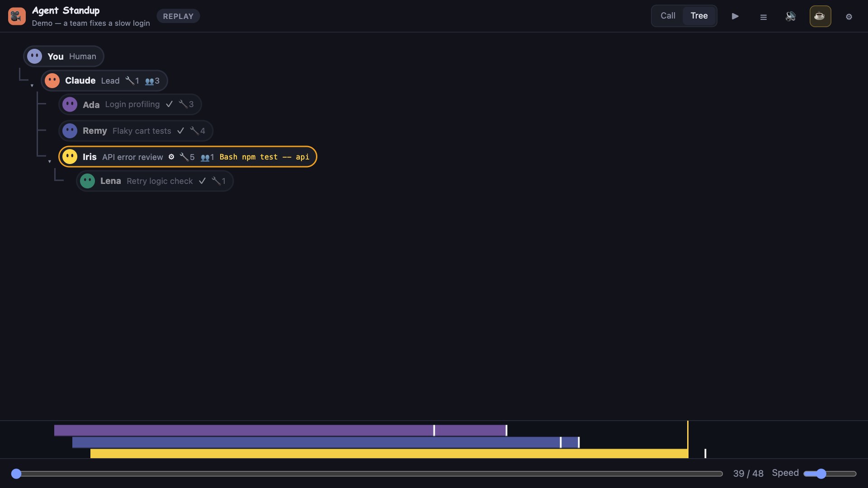The height and width of the screenshot is (488, 868).
Task: Click the yellow Iris timeline bar
Action: (x=389, y=454)
